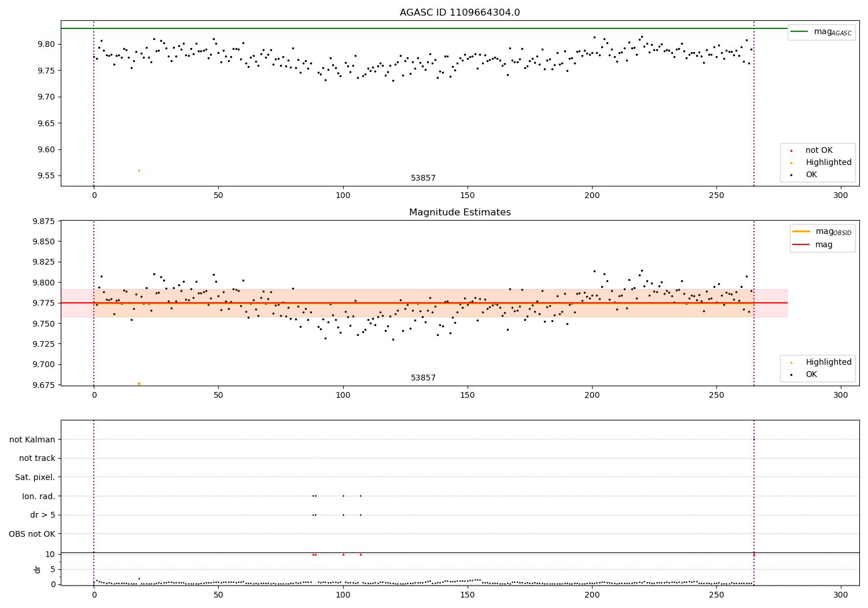Viewport: 868px width, 608px height.
Task: Click the 'Ion. rad.' row label
Action: (39, 496)
